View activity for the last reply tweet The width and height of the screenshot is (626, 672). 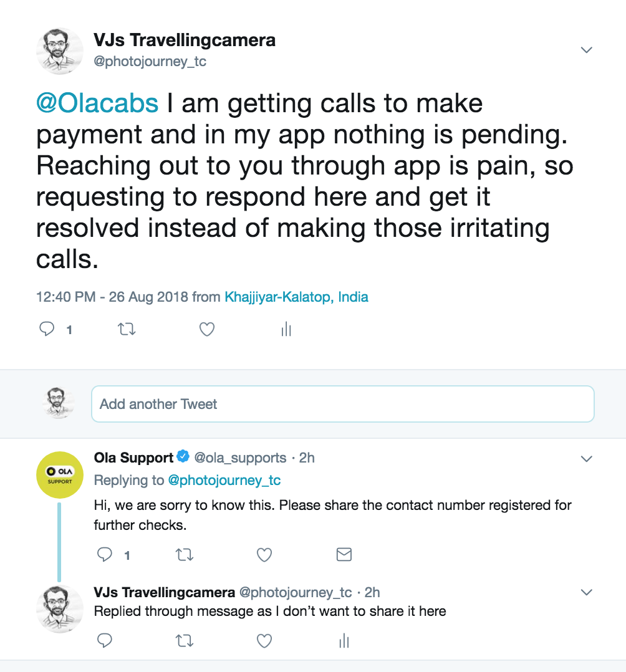(344, 641)
